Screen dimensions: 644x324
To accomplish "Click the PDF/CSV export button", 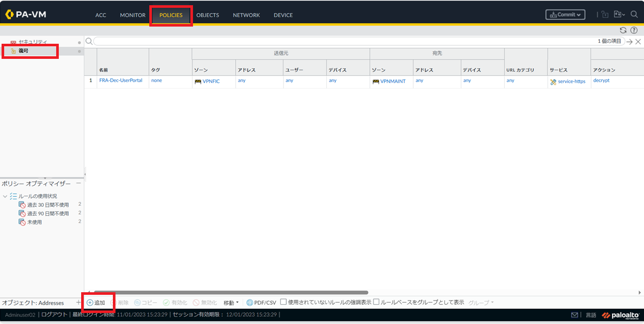I will (261, 303).
